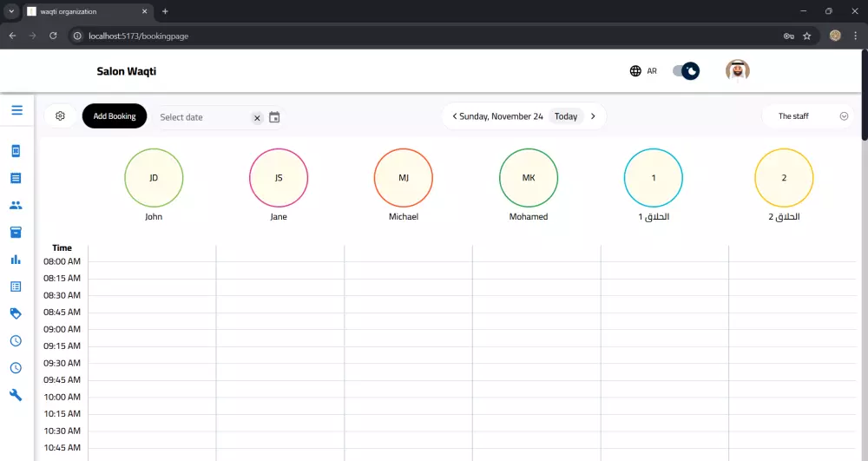The image size is (868, 461).
Task: Open Chrome profile picture in toolbar
Action: (x=835, y=36)
